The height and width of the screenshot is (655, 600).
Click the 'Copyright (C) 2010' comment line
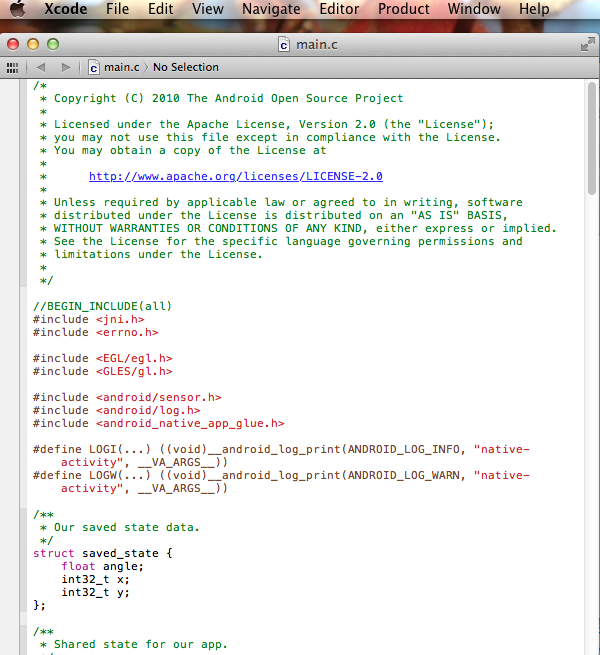221,99
